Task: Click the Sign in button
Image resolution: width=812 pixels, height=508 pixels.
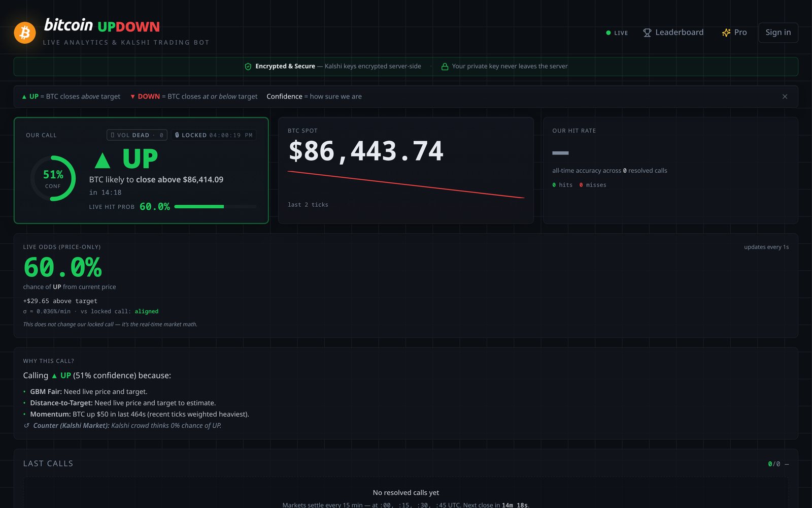Action: (x=778, y=33)
